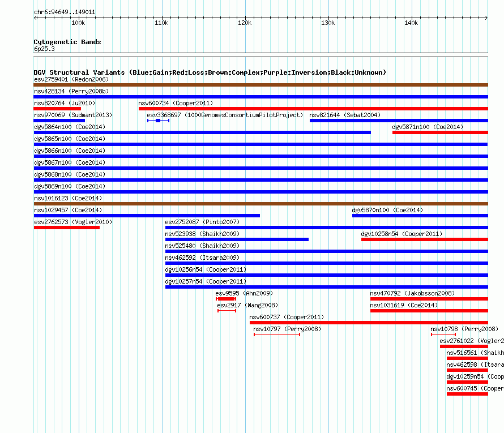504x433 pixels.
Task: Click the thin red esv2917 span glyph
Action: click(x=227, y=311)
